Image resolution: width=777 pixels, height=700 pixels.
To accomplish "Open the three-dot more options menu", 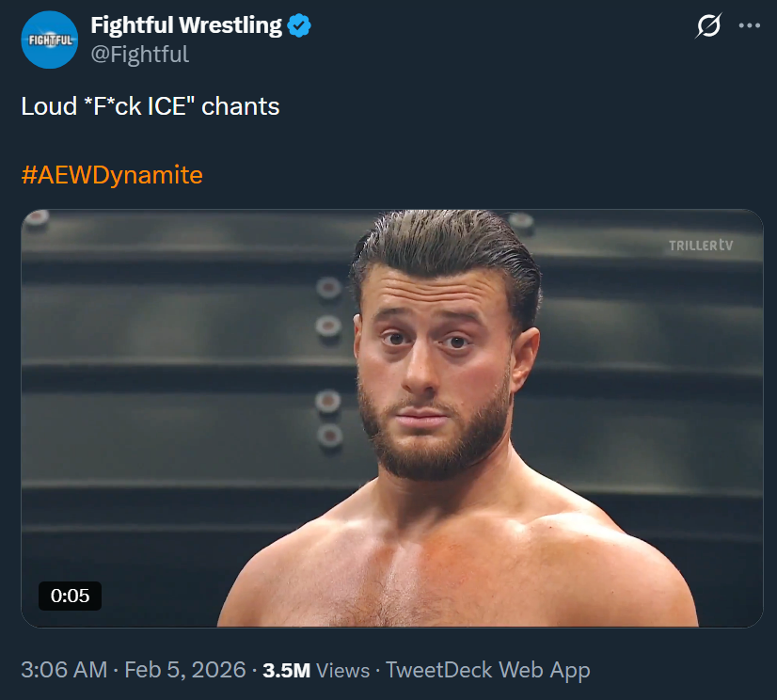I will coord(749,26).
